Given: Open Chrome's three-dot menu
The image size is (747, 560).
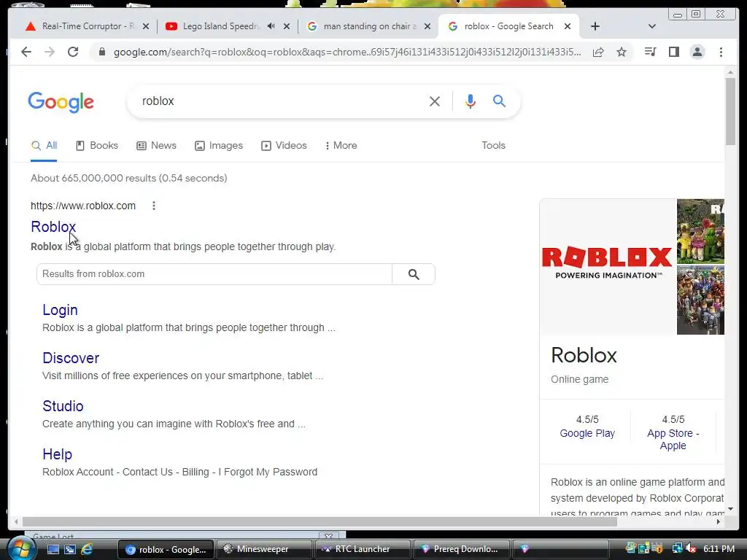Looking at the screenshot, I should [x=721, y=52].
